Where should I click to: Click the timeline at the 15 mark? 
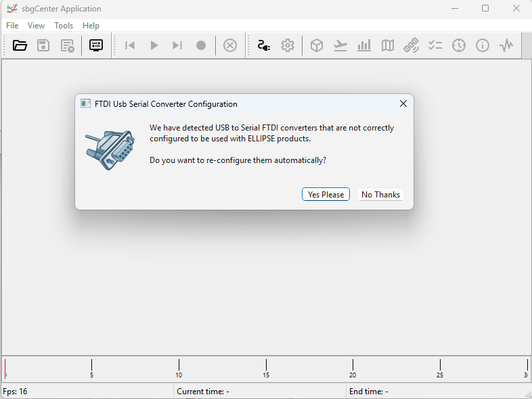point(266,366)
